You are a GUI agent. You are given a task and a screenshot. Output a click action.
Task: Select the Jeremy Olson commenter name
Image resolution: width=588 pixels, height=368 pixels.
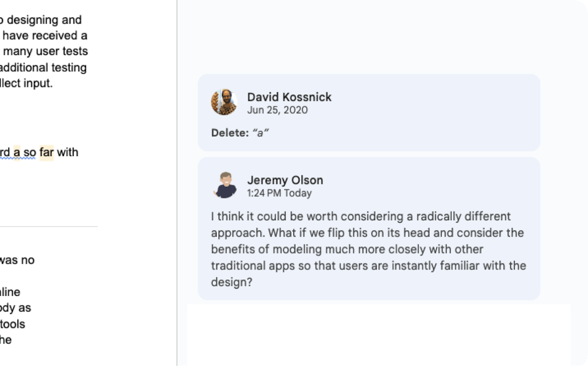click(285, 180)
